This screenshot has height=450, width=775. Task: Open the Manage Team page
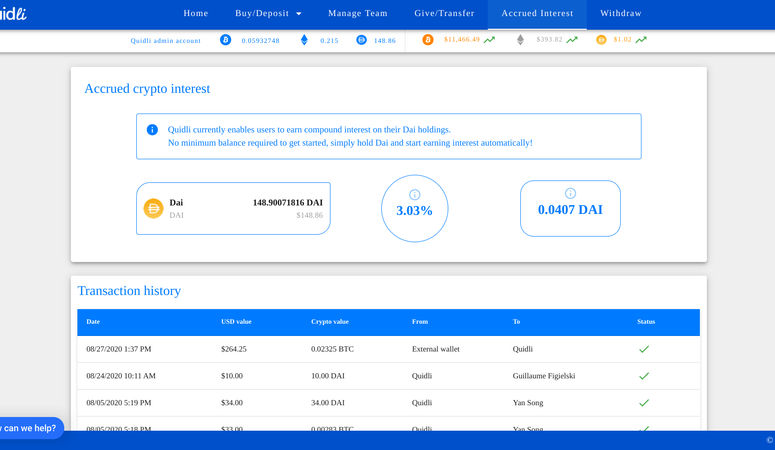click(358, 13)
